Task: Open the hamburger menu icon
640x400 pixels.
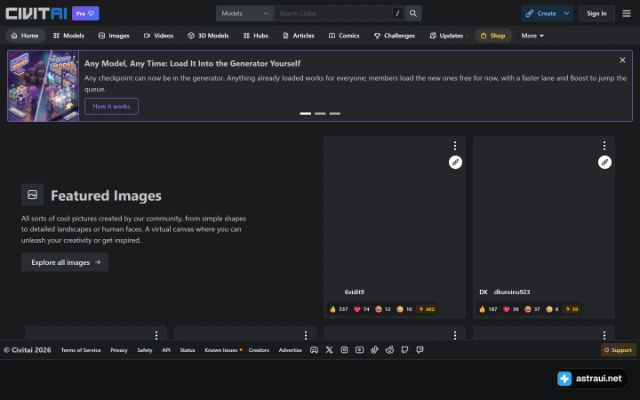Action: pyautogui.click(x=627, y=13)
